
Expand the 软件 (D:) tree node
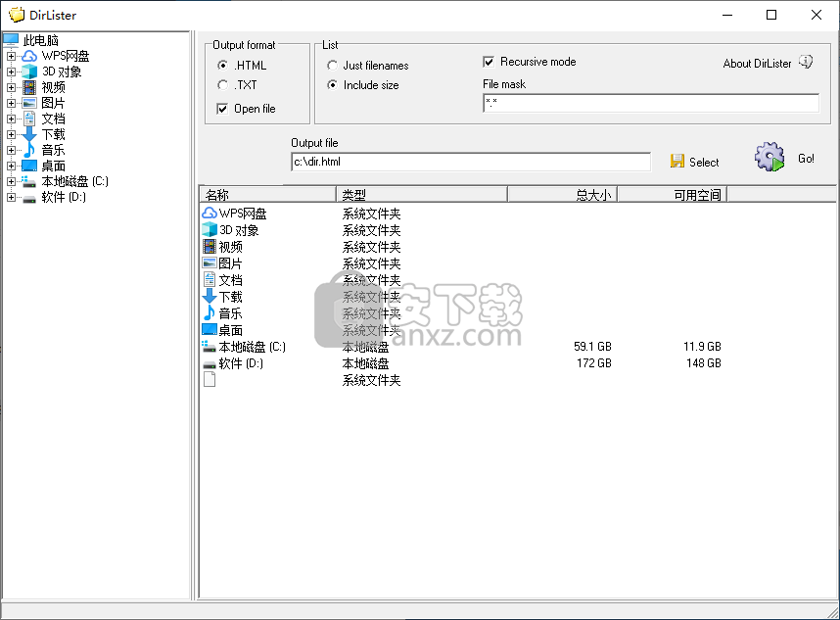(x=11, y=197)
